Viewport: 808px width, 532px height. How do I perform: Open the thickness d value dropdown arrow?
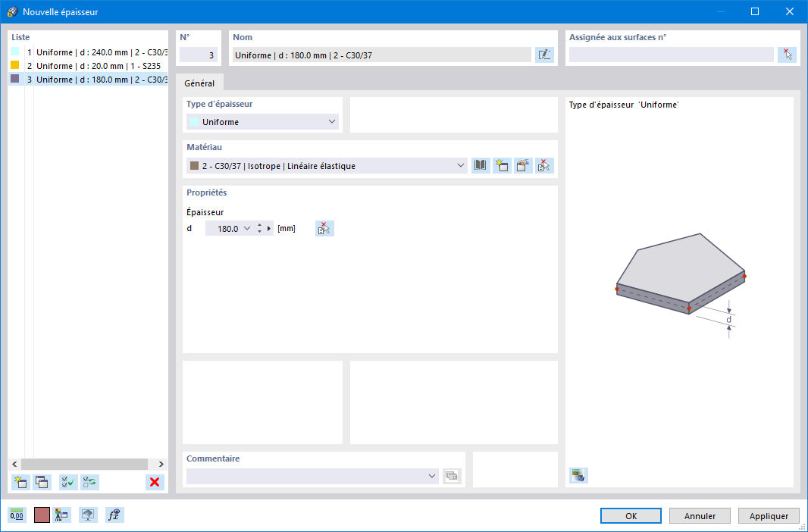(247, 229)
